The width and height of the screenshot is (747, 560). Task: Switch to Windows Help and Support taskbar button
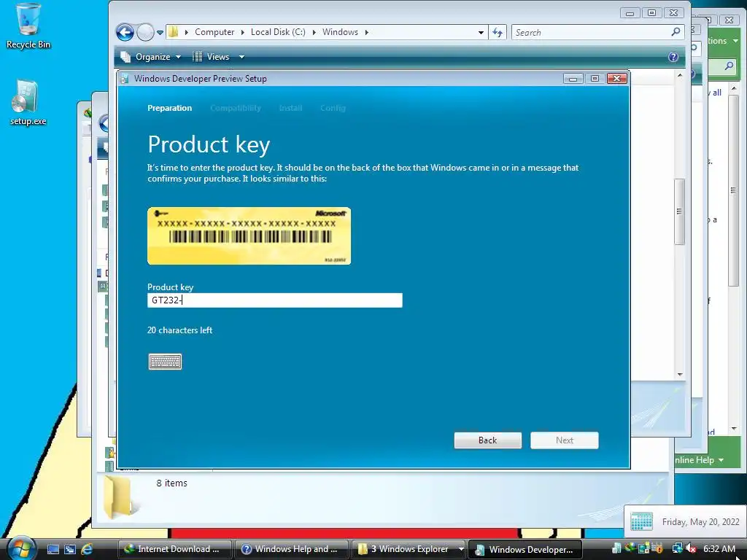291,549
